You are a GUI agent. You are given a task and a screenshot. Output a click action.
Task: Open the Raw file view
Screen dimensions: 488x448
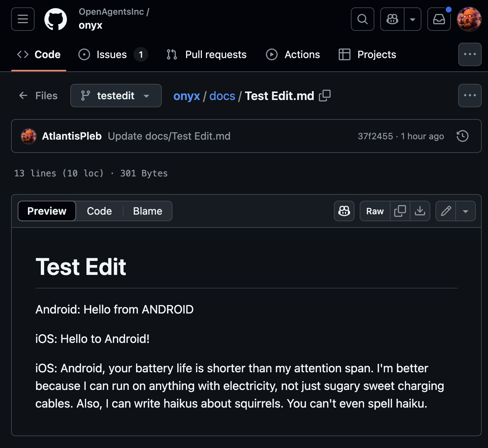375,211
